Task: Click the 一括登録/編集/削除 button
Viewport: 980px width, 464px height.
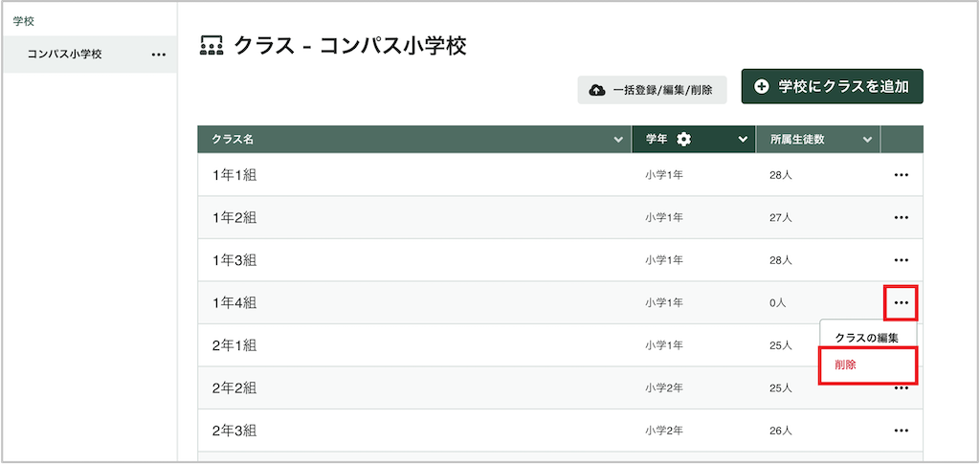Action: coord(652,91)
